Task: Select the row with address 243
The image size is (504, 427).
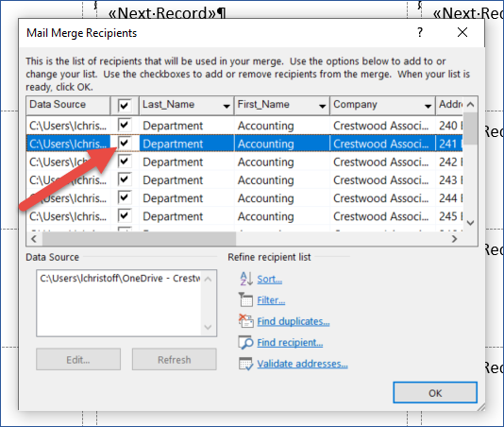Action: (x=244, y=179)
